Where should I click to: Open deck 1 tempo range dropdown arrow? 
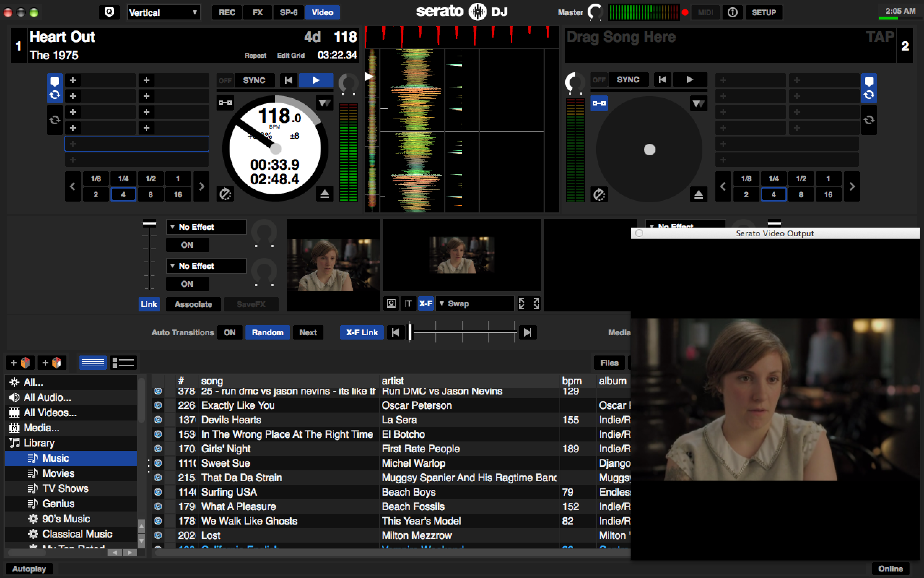click(x=324, y=103)
